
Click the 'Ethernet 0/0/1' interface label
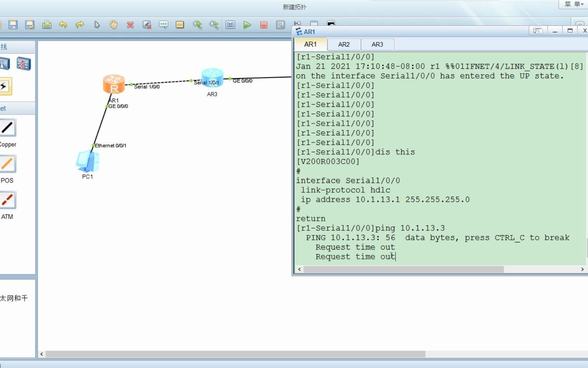pos(110,146)
